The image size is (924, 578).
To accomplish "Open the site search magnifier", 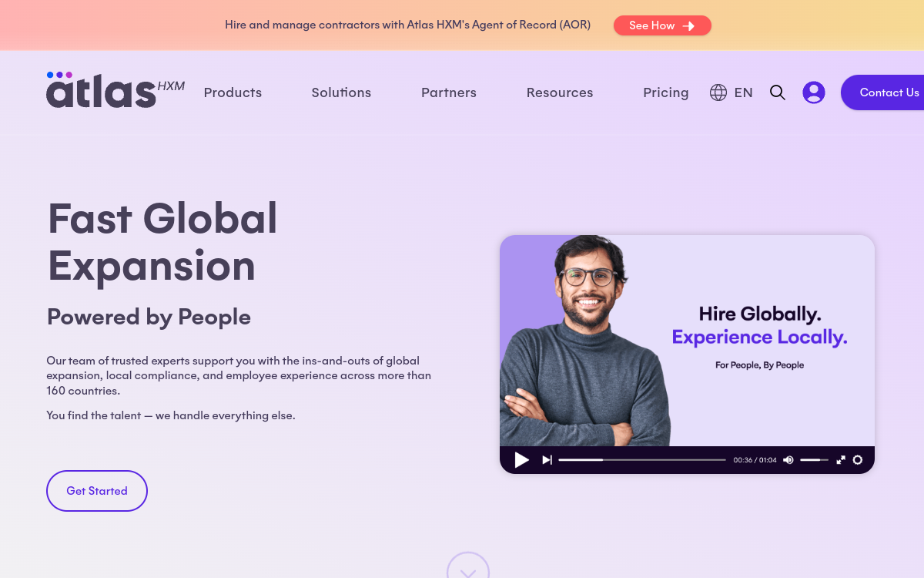I will [778, 92].
